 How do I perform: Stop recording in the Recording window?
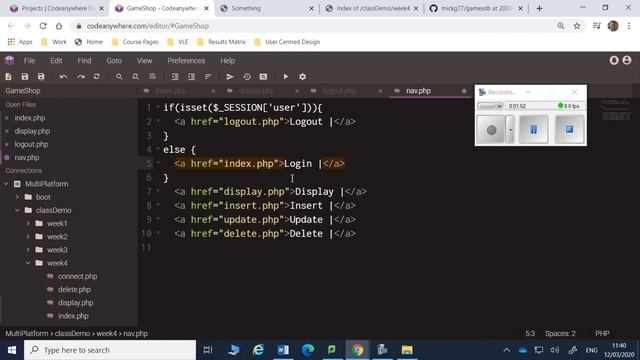[569, 129]
